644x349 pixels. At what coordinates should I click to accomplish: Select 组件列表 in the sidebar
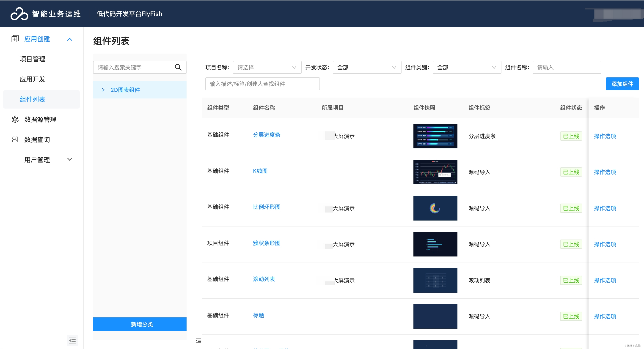[x=33, y=99]
